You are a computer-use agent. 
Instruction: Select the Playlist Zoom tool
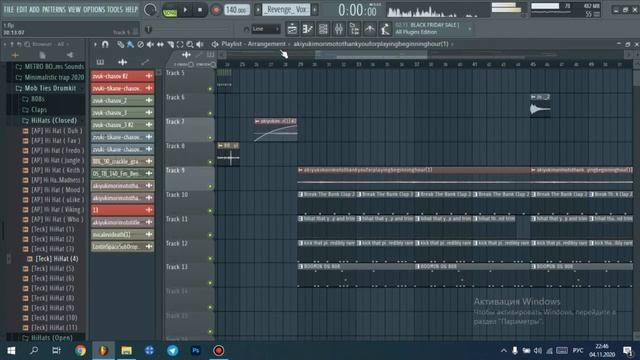click(x=190, y=44)
